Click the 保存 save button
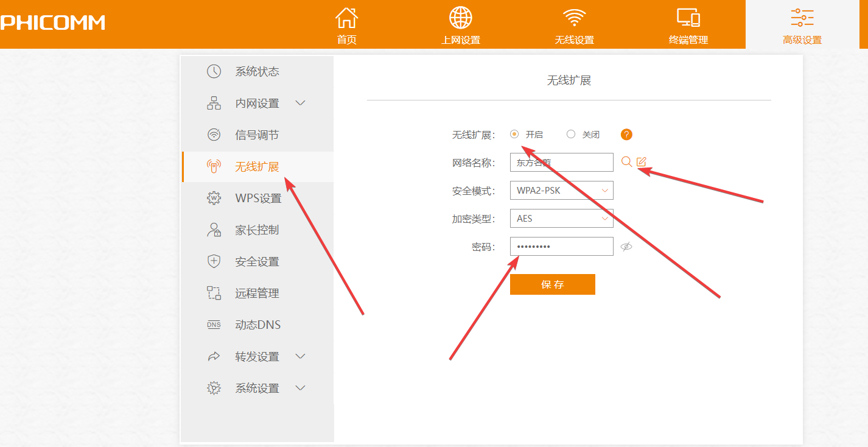The width and height of the screenshot is (868, 447). 553,284
